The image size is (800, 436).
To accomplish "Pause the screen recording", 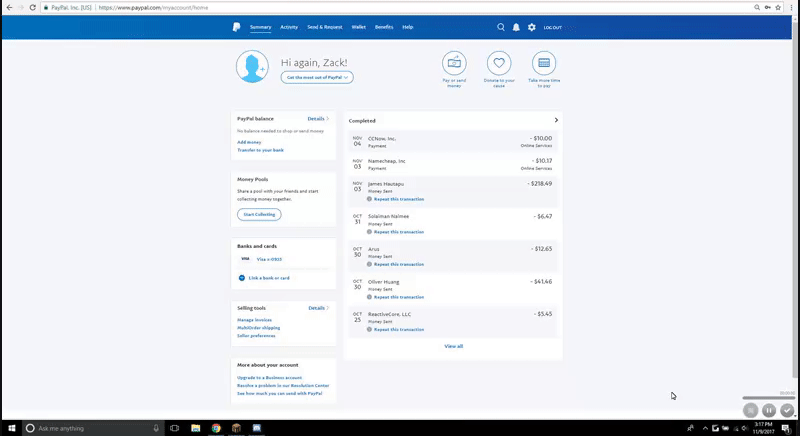I will 769,410.
